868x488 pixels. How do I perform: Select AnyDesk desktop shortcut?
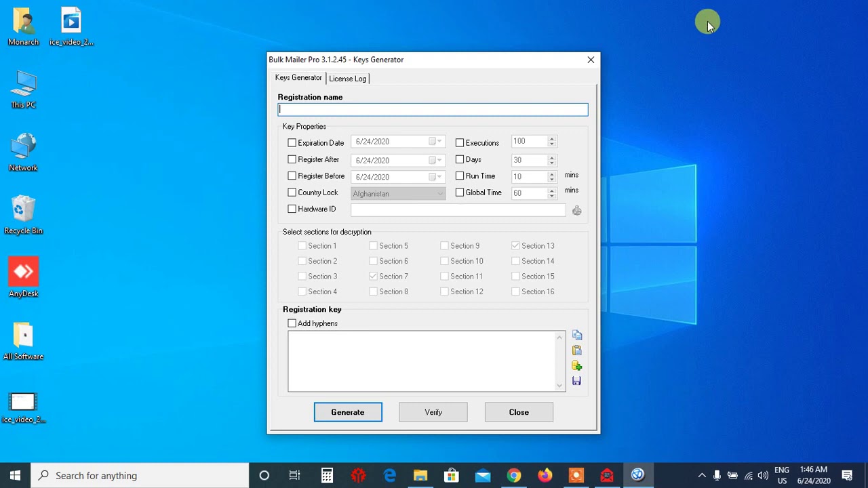click(x=23, y=278)
